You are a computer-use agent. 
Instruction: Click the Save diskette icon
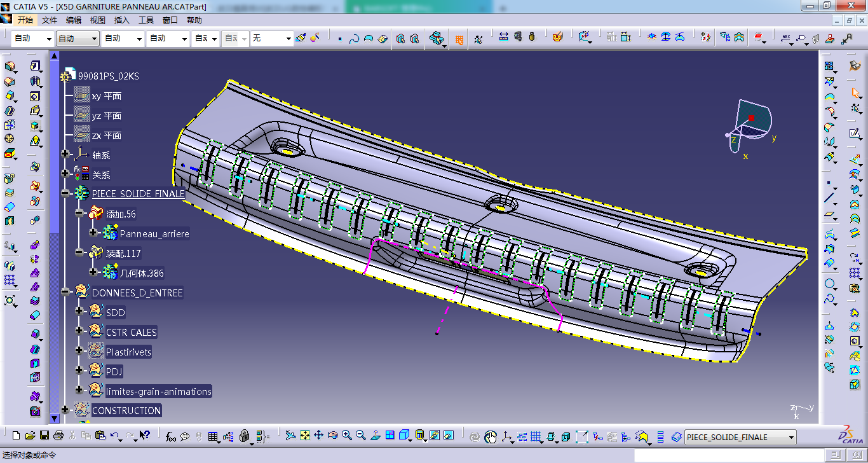point(44,436)
